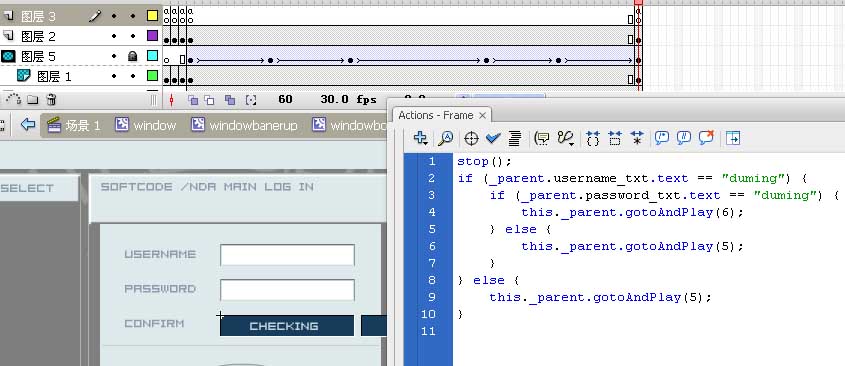Screen dimensions: 845x366
Task: Click yellow outline swatch of 图层 3
Action: [153, 16]
